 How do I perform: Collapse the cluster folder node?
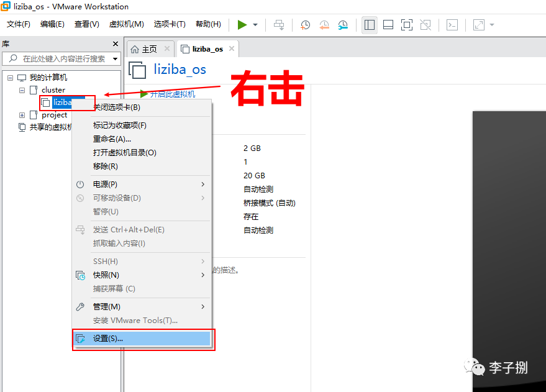tap(22, 90)
